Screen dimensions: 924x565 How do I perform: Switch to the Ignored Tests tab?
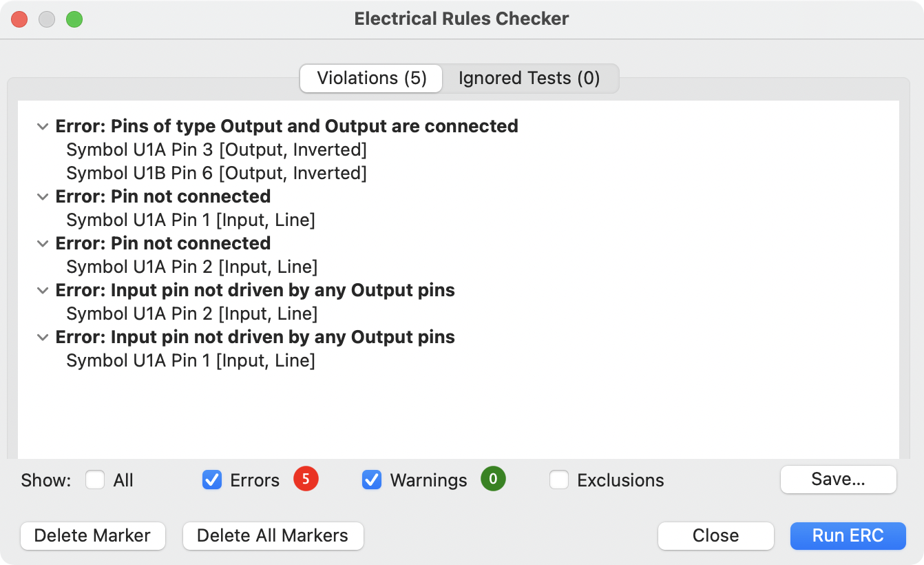coord(530,78)
